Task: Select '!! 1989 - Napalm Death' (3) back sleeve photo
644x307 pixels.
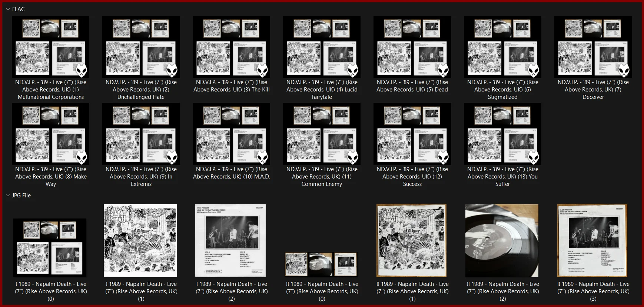Action: click(592, 241)
